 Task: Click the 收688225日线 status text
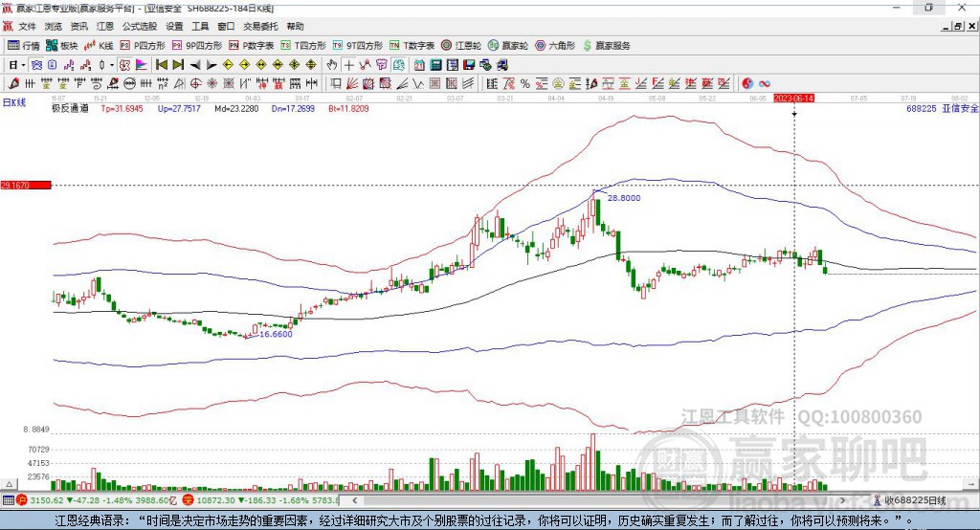(x=914, y=500)
